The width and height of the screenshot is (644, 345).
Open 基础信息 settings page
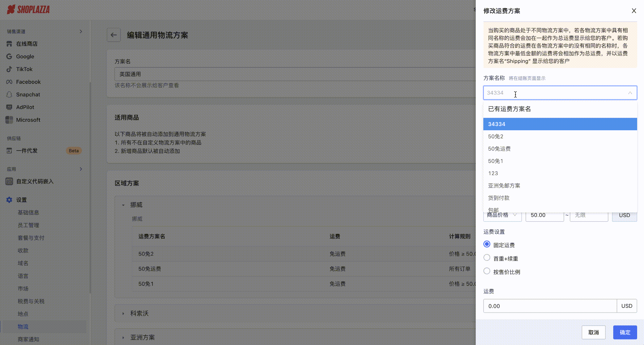point(28,212)
